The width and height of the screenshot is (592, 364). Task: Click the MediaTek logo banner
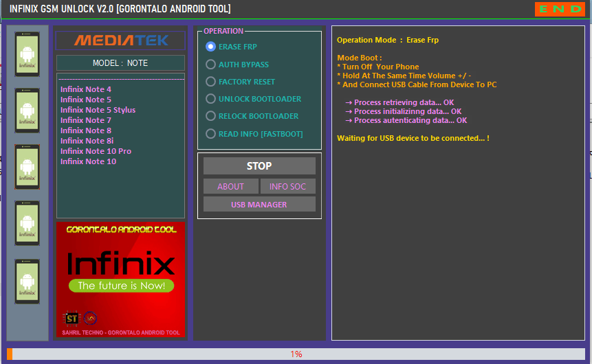click(x=120, y=41)
